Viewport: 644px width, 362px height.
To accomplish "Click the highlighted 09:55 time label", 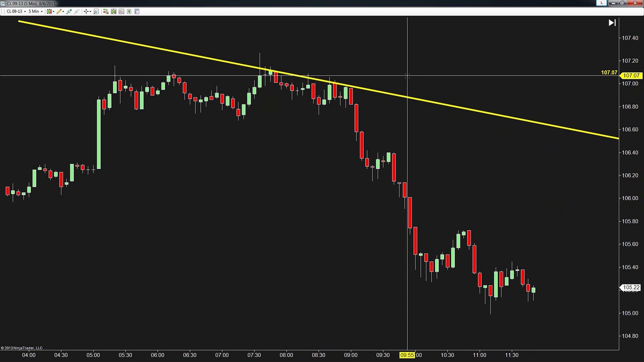I will coord(407,355).
